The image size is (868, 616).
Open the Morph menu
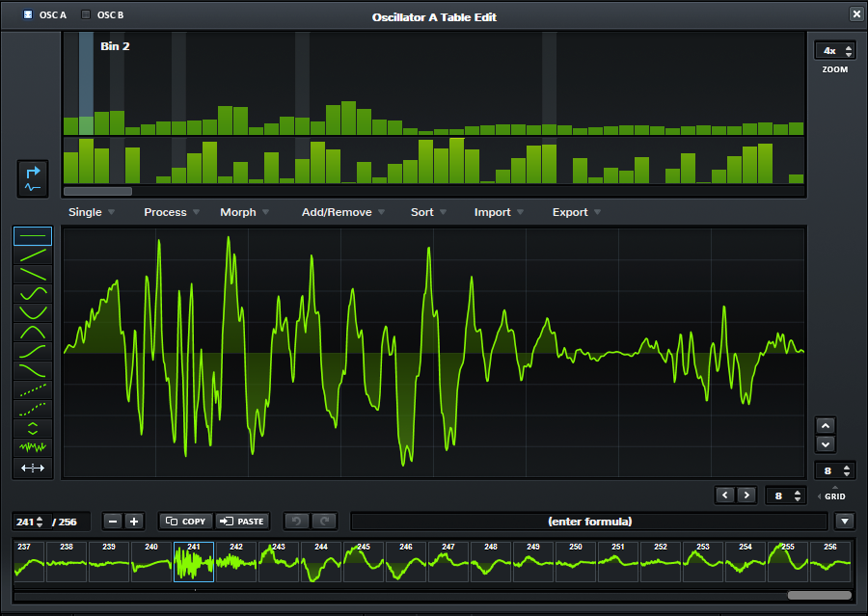tap(245, 212)
